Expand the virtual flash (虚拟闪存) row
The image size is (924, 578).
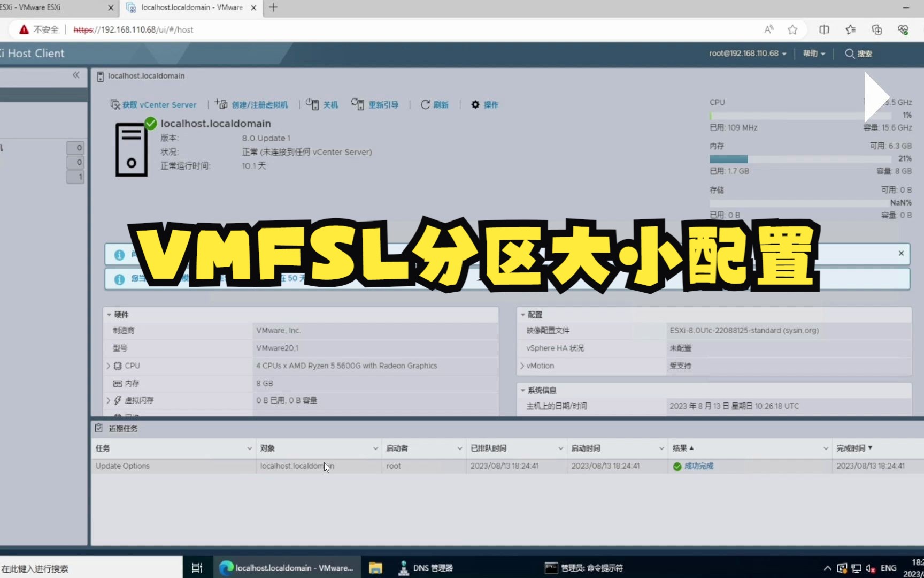point(109,400)
